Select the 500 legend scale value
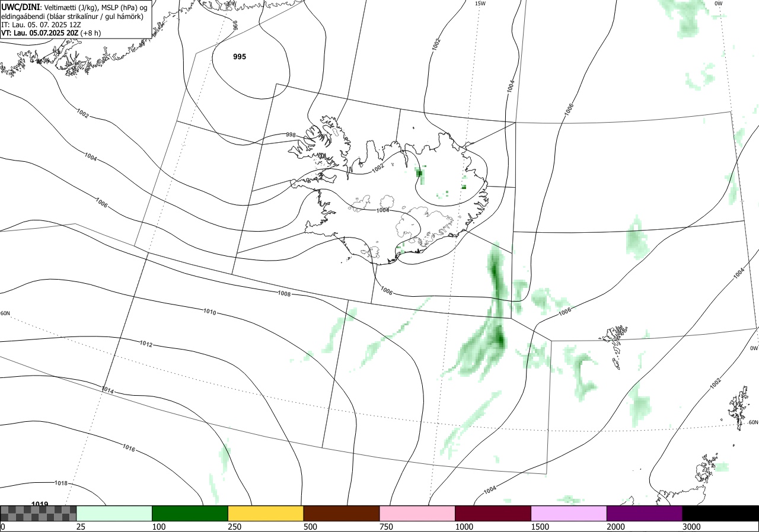The height and width of the screenshot is (532, 759). tap(311, 527)
